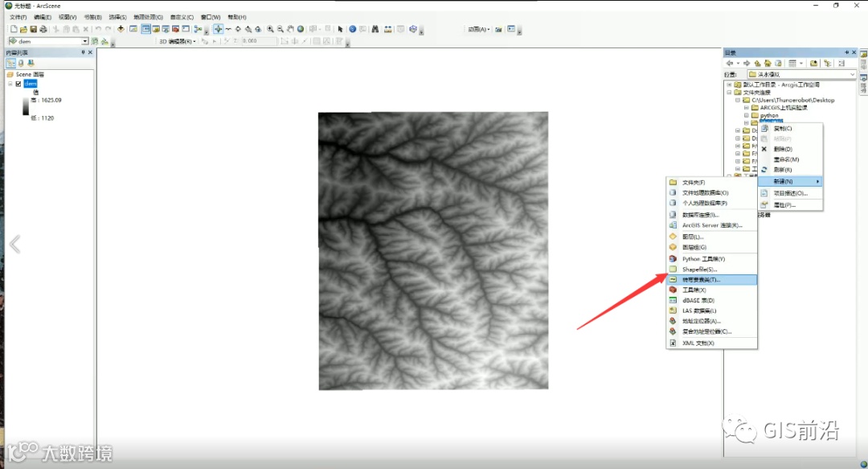This screenshot has height=469, width=868.
Task: Click catalog Back arrow icon
Action: coord(730,64)
